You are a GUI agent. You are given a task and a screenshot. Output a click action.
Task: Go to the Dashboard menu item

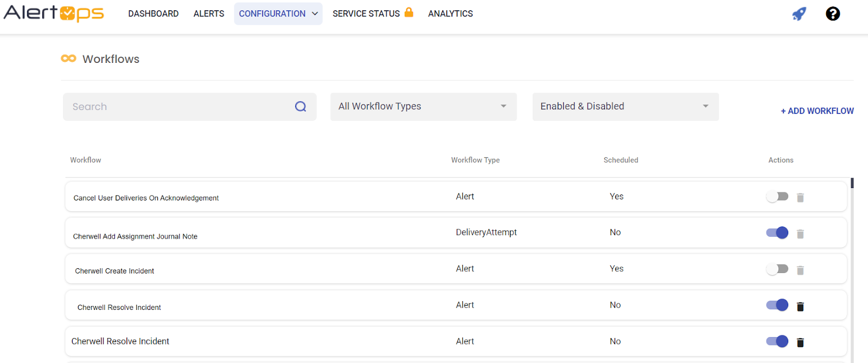(153, 14)
